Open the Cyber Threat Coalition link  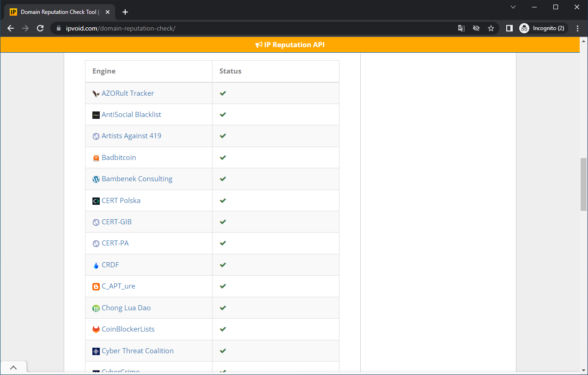tap(138, 351)
